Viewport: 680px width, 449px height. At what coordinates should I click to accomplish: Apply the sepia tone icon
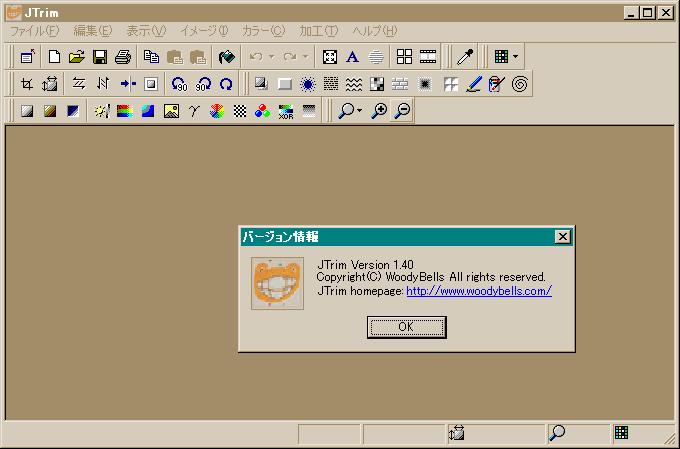(x=50, y=111)
